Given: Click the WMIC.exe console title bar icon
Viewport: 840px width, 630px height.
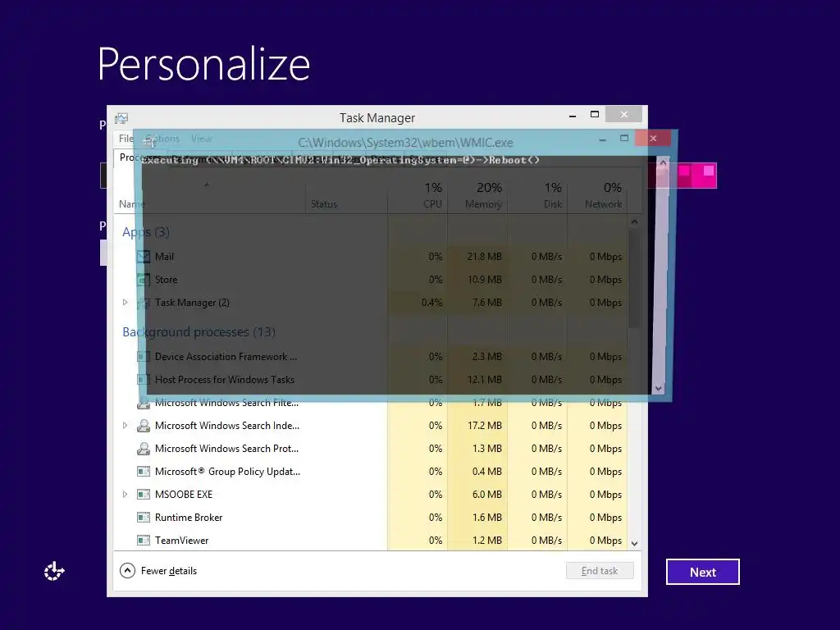Looking at the screenshot, I should pyautogui.click(x=149, y=141).
